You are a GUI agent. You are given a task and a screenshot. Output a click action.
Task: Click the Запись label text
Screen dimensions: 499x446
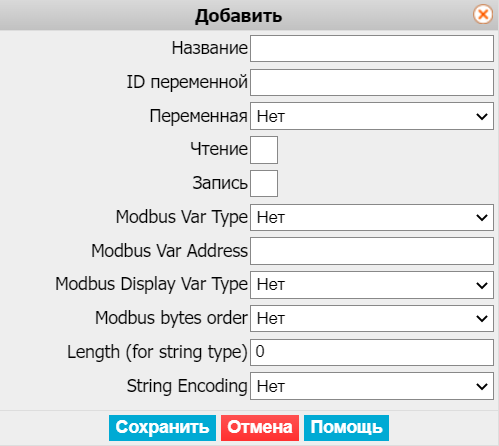tap(220, 183)
